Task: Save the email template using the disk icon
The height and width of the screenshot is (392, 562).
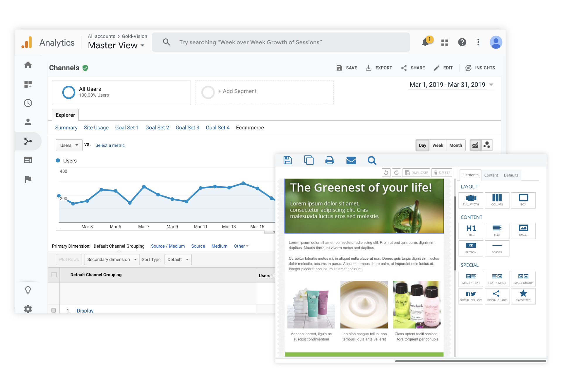Action: pos(287,160)
